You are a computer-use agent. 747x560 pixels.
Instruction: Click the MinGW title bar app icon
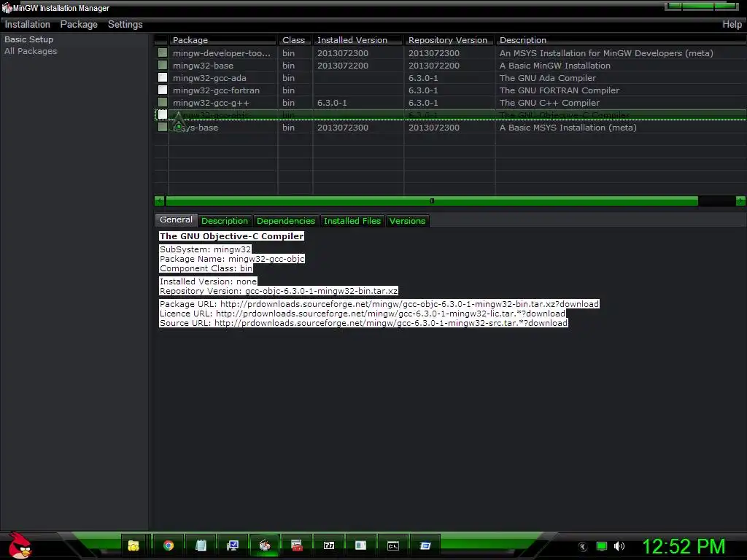[x=7, y=8]
